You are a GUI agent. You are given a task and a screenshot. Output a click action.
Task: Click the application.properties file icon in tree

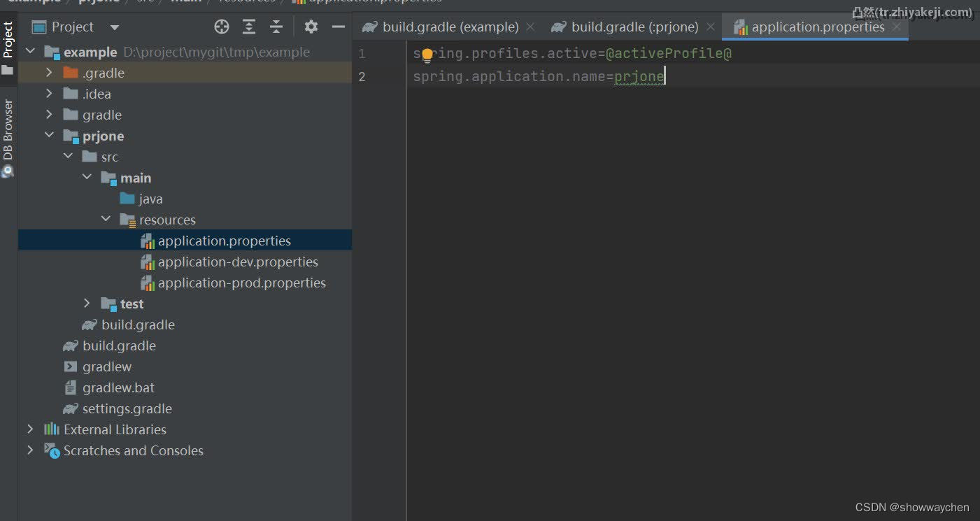pos(147,241)
